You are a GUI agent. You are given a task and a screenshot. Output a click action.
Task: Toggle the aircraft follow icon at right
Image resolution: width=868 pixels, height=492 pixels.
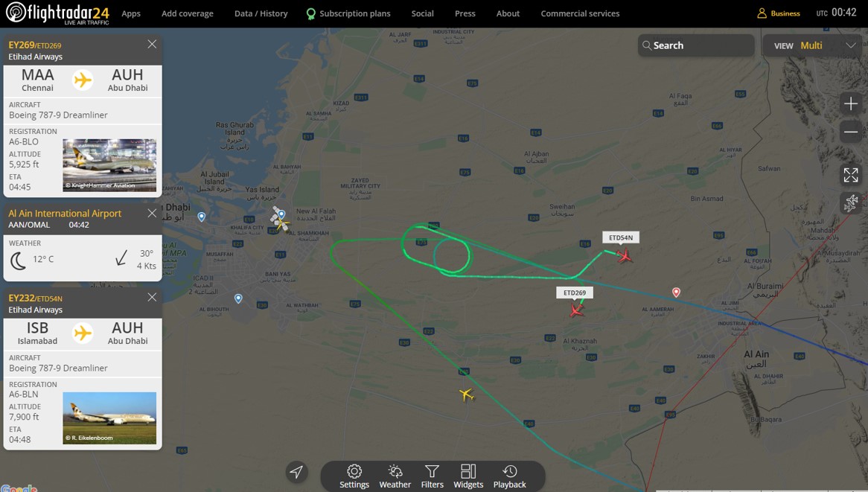coord(851,203)
